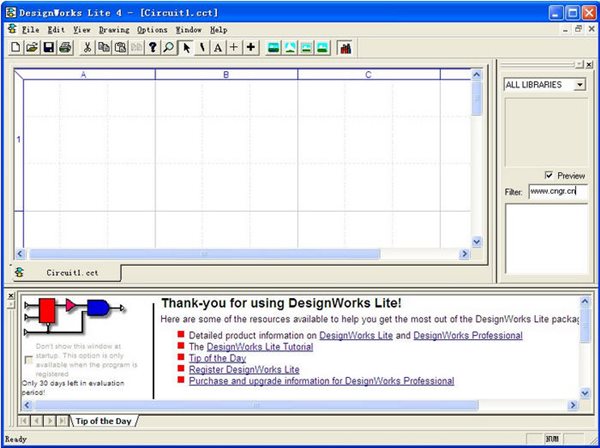
Task: Open the Window menu
Action: point(188,29)
